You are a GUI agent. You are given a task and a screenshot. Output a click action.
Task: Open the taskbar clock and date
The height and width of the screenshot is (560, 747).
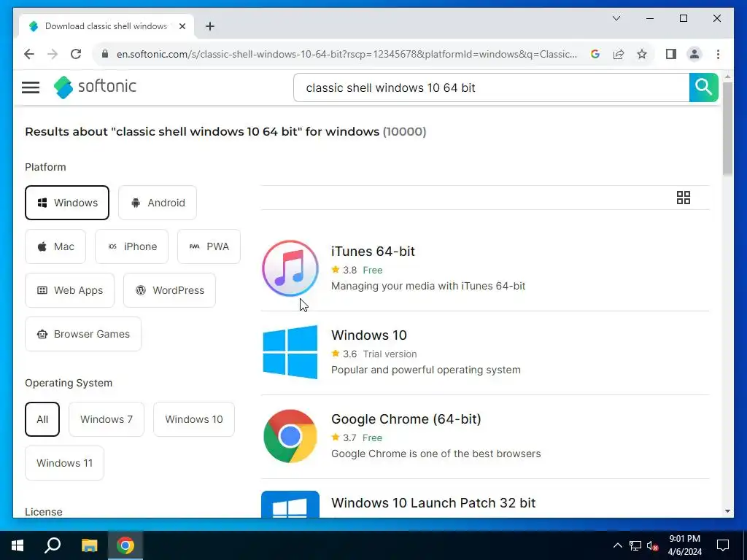(x=685, y=545)
